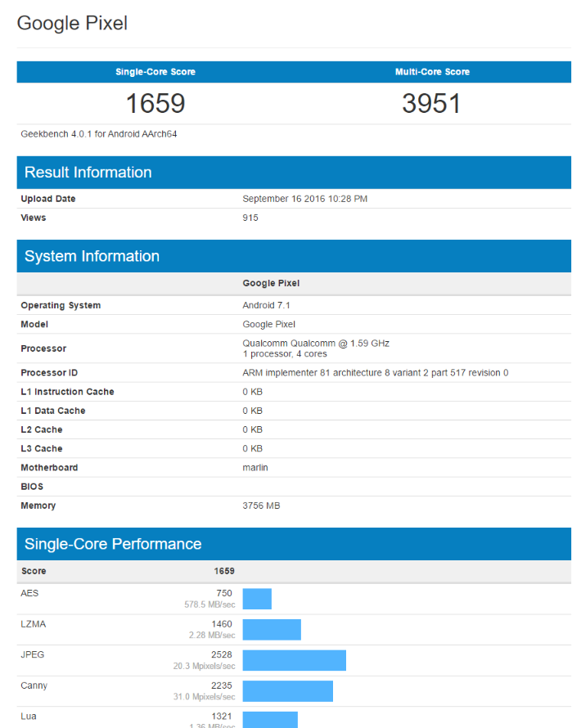Image resolution: width=581 pixels, height=728 pixels.
Task: Select 1 processor, 4 cores text
Action: tap(284, 354)
